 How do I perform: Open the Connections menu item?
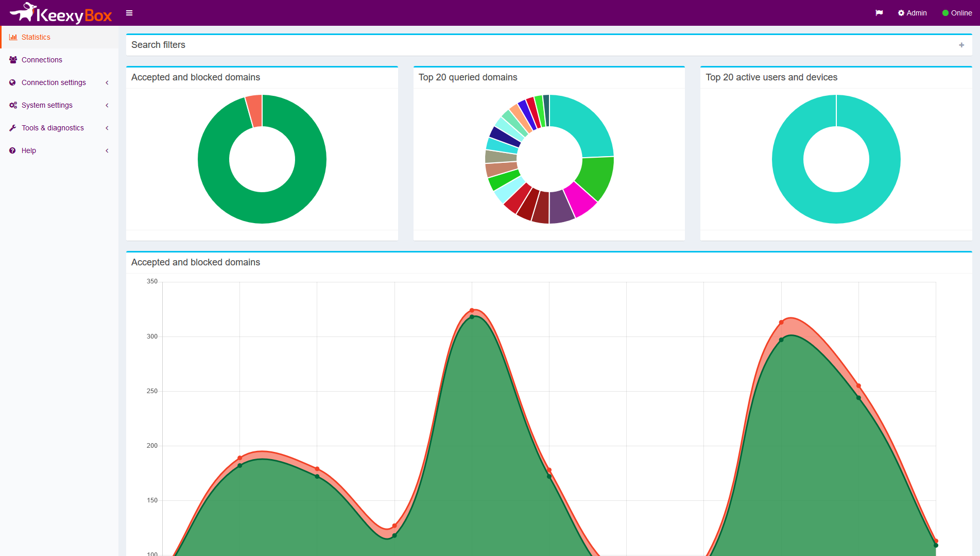59,60
